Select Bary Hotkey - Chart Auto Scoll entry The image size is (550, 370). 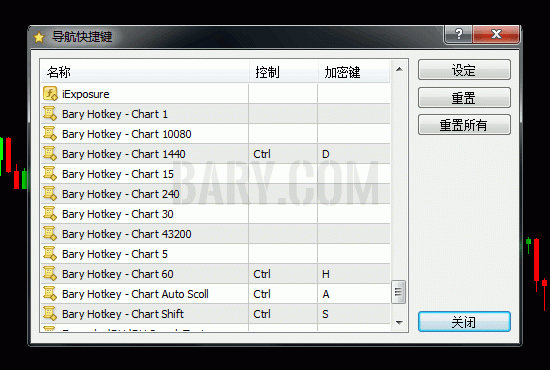pyautogui.click(x=135, y=294)
